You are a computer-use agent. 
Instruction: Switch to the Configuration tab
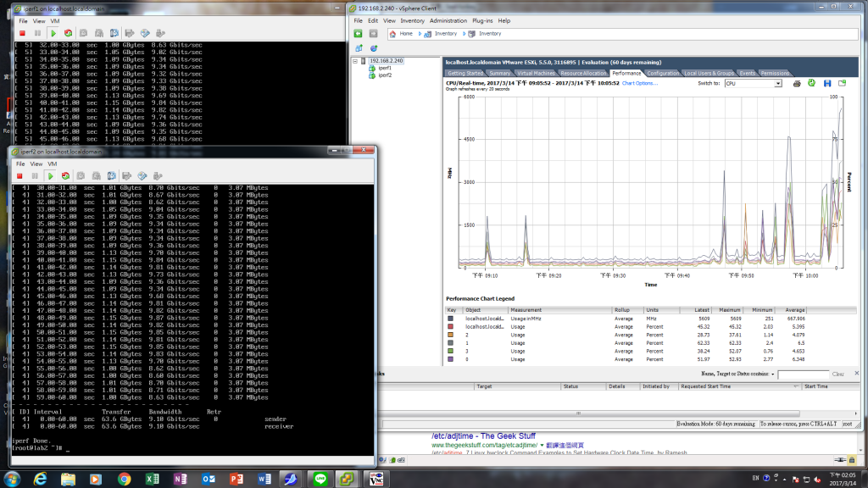pyautogui.click(x=663, y=73)
